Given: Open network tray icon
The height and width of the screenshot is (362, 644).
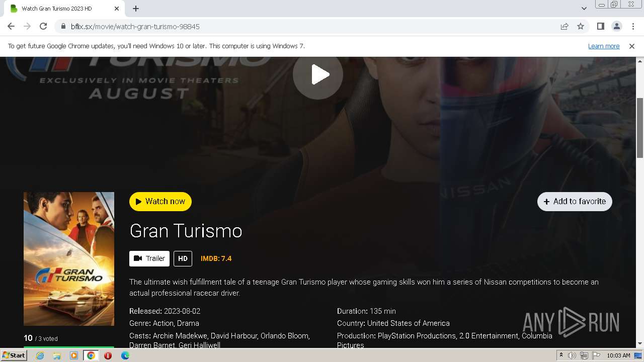Looking at the screenshot, I should click(x=584, y=355).
